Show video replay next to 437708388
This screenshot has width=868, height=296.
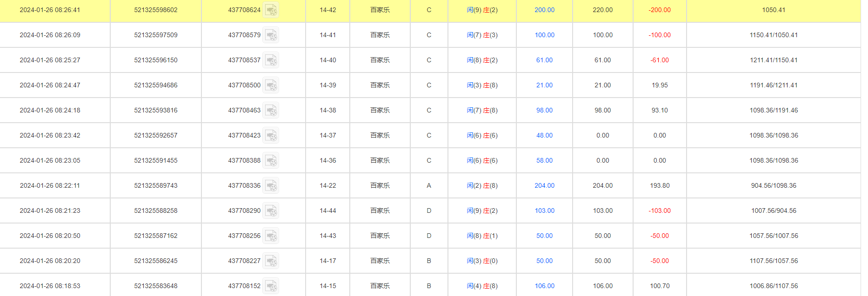(271, 160)
